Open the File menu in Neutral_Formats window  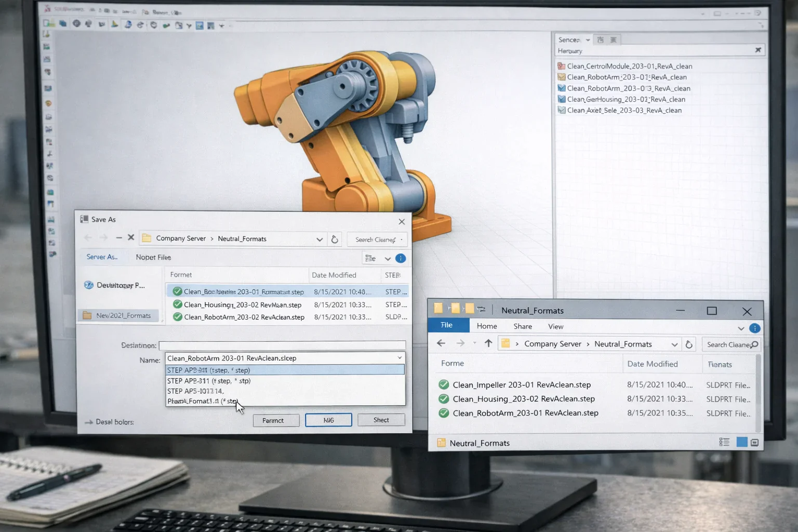[x=447, y=325]
